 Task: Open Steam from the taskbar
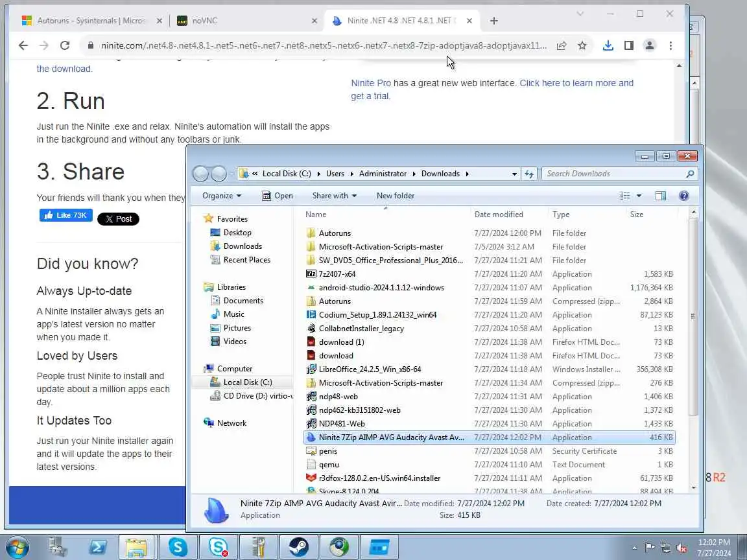pyautogui.click(x=298, y=547)
